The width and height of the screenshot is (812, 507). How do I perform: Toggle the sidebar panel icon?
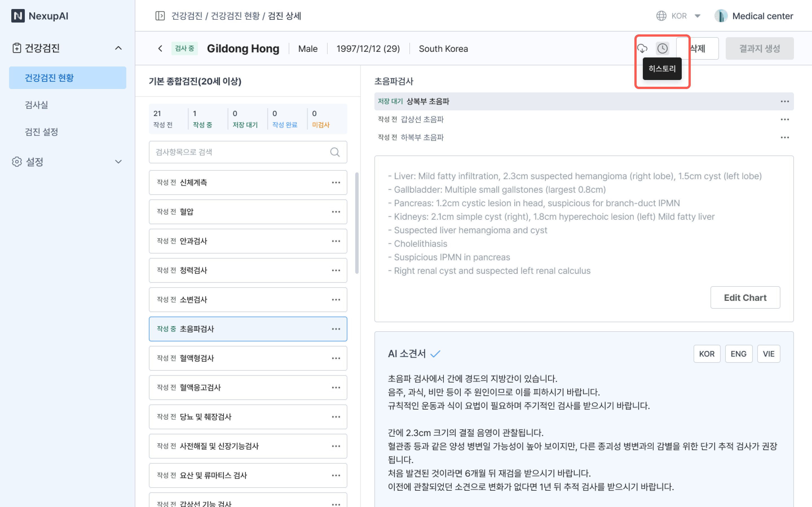160,16
